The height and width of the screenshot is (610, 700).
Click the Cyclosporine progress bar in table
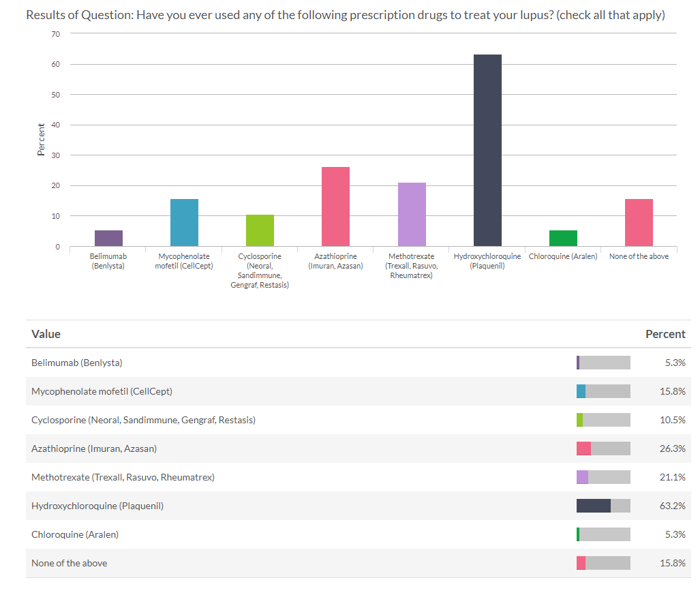tap(603, 420)
